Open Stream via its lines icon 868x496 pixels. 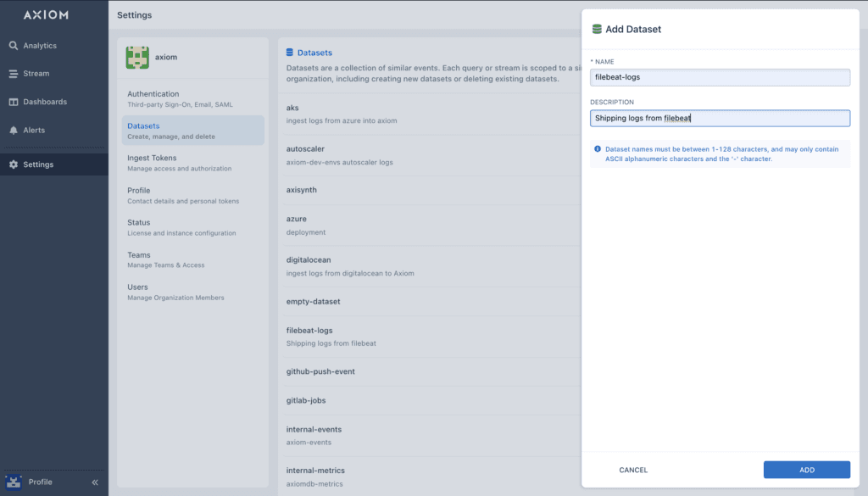coord(14,74)
